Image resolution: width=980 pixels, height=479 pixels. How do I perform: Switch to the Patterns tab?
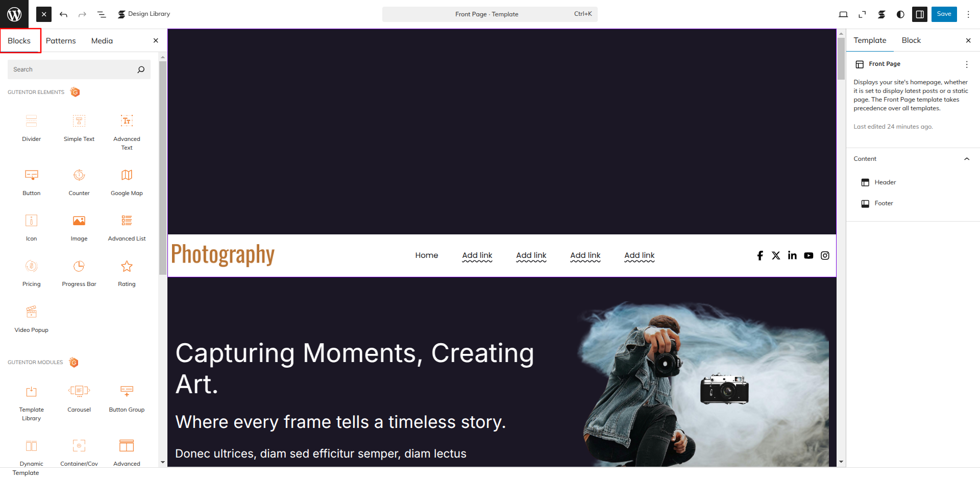click(x=61, y=41)
